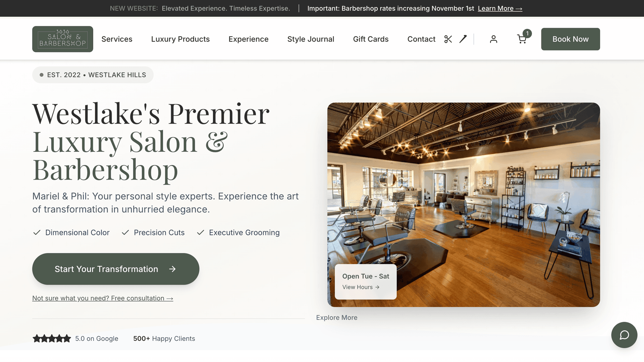Click the Book Now button
This screenshot has width=644, height=362.
[571, 39]
